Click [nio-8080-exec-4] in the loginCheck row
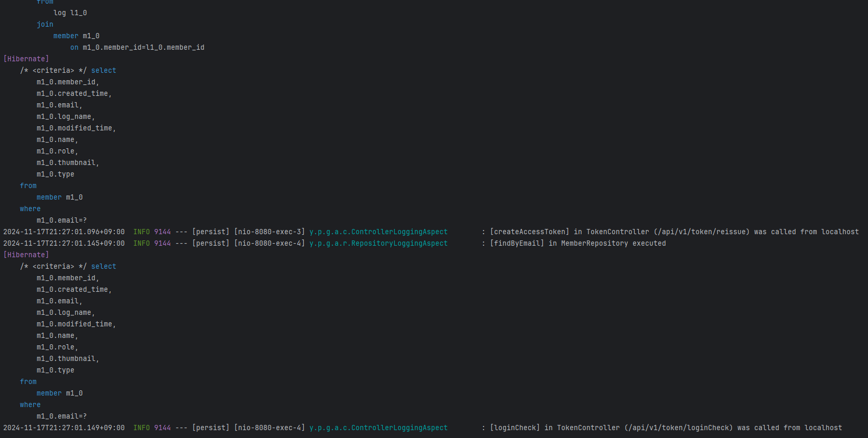The width and height of the screenshot is (868, 438). pyautogui.click(x=270, y=428)
